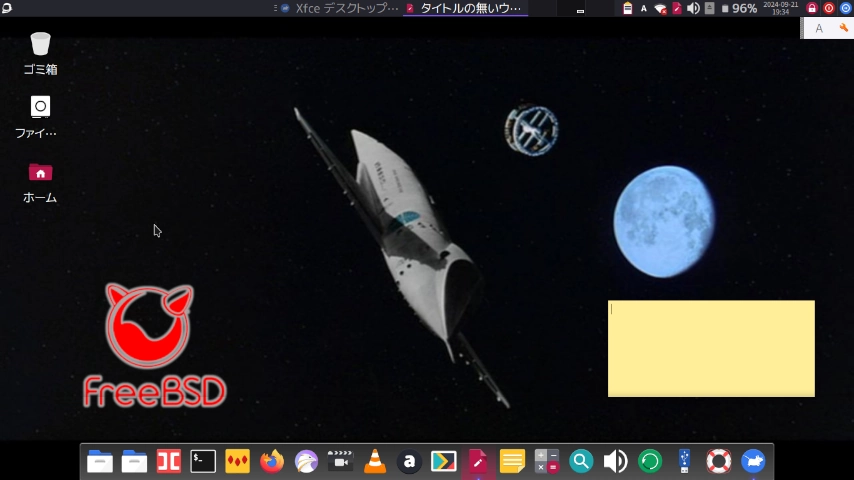Launch the red dual-pane file manager from dock
This screenshot has width=854, height=480.
169,461
